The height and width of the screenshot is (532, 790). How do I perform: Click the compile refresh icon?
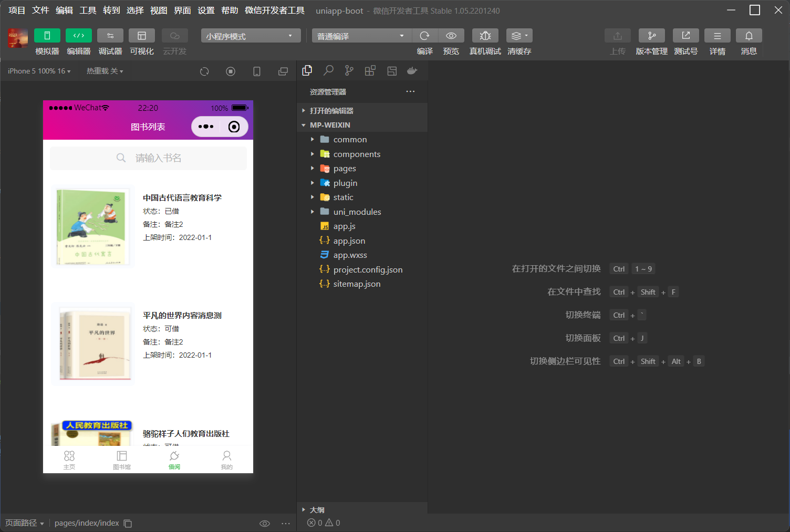[x=425, y=35]
